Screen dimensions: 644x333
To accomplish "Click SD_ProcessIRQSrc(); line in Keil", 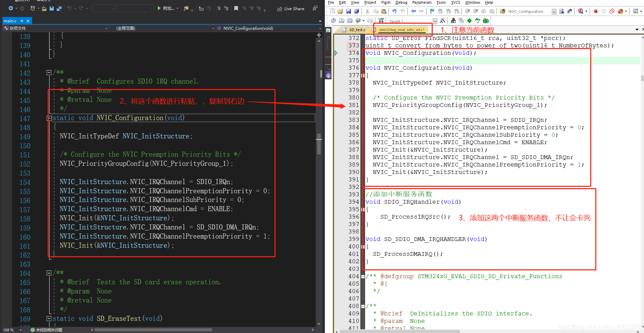I will tap(415, 217).
